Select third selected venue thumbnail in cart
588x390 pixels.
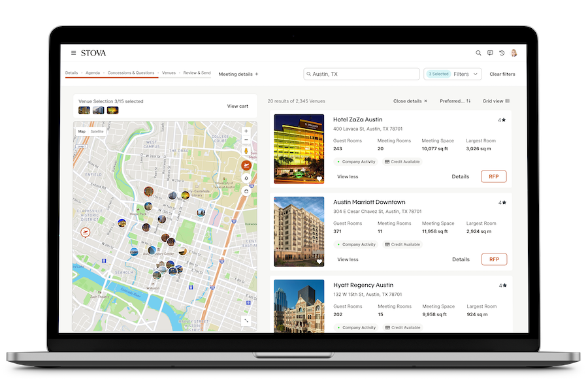tap(112, 110)
